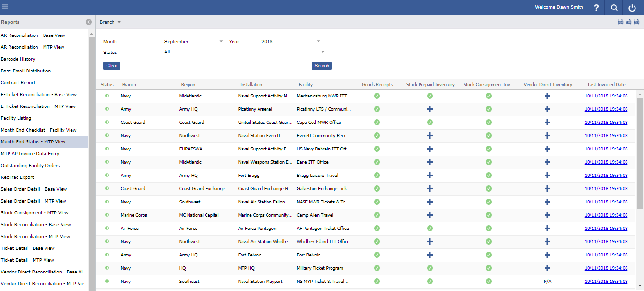This screenshot has width=644, height=291.
Task: Collapse the Reports sidebar panel
Action: (x=89, y=22)
